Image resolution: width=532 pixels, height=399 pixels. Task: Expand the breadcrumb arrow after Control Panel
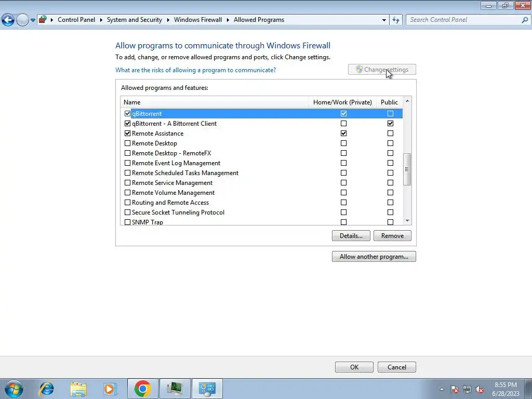[x=101, y=20]
